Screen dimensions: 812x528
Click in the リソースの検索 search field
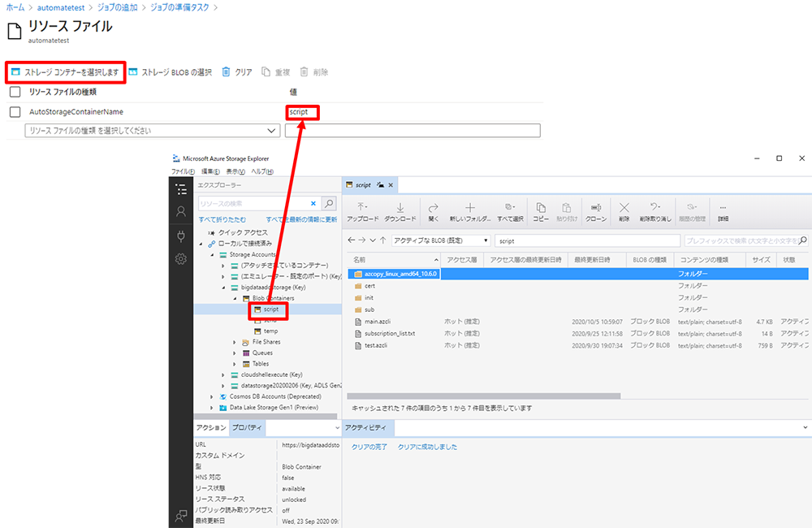click(253, 204)
